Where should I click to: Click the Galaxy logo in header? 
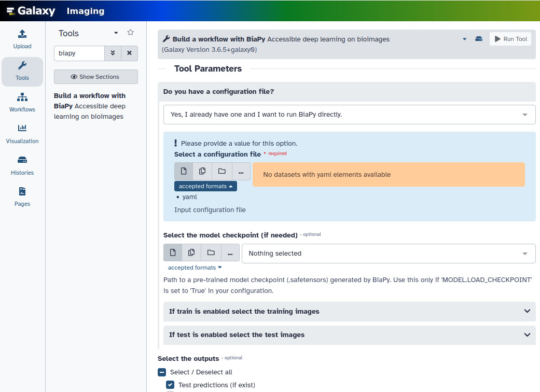[31, 11]
